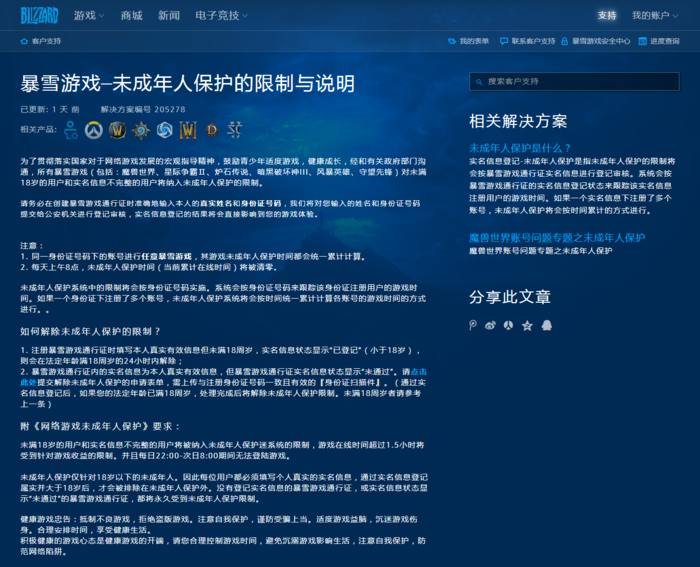Screen dimensions: 700x567
Task: Share article to Renren
Action: pyautogui.click(x=508, y=325)
